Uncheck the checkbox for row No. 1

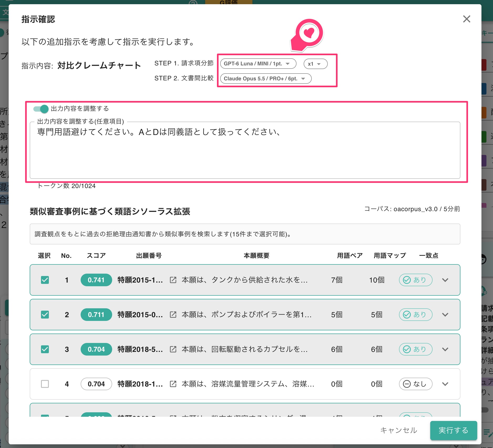[45, 280]
